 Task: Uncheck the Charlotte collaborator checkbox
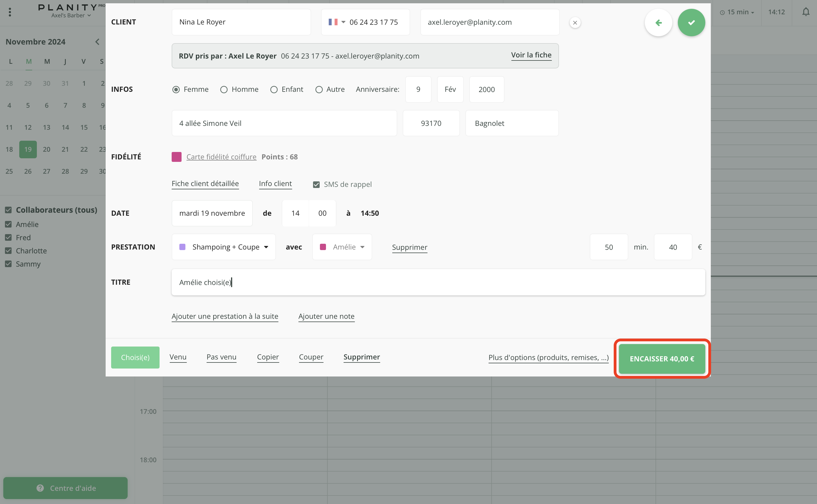click(x=8, y=251)
